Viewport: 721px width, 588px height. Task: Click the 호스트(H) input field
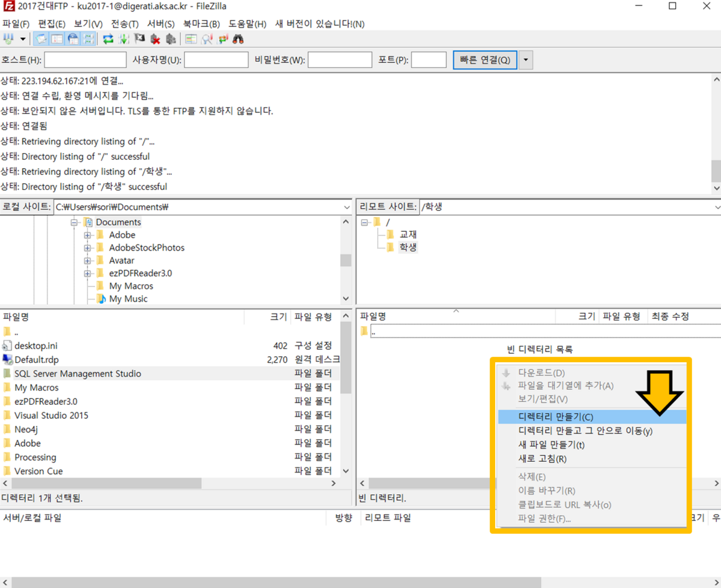[85, 60]
